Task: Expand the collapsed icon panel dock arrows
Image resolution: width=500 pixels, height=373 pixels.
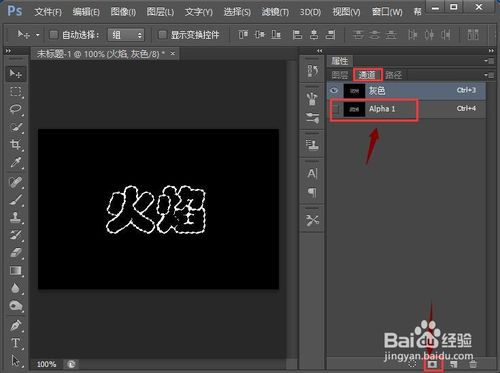Action: click(319, 51)
